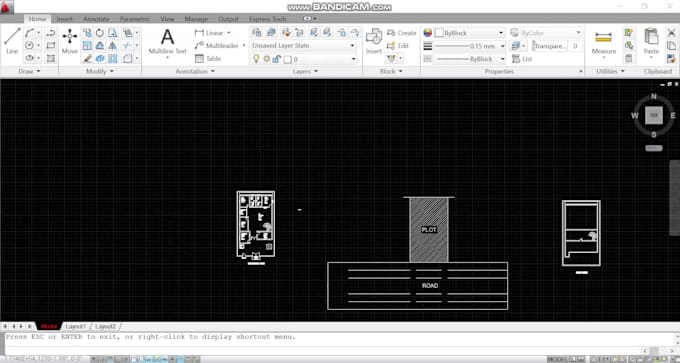Open the Unsaved Layer State dropdown
Screen dimensions: 680x363
tap(303, 46)
